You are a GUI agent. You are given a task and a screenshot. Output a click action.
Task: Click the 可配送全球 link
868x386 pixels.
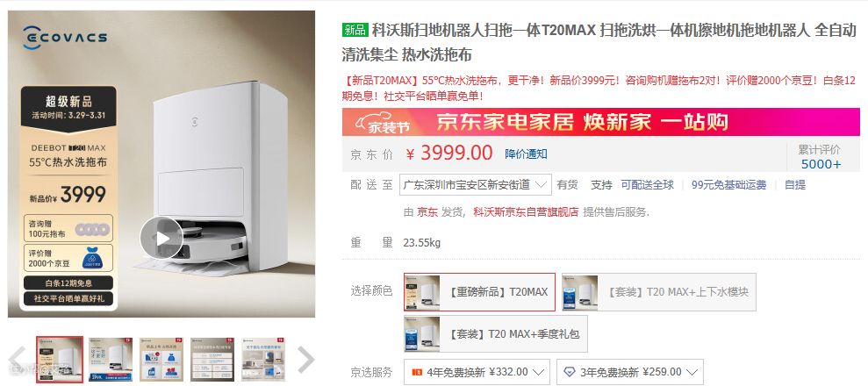point(647,185)
